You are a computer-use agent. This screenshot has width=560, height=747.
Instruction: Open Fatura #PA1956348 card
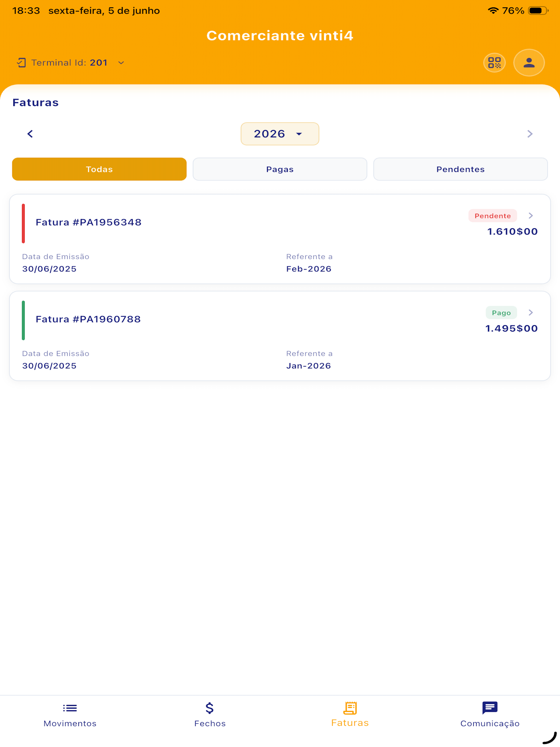point(280,239)
